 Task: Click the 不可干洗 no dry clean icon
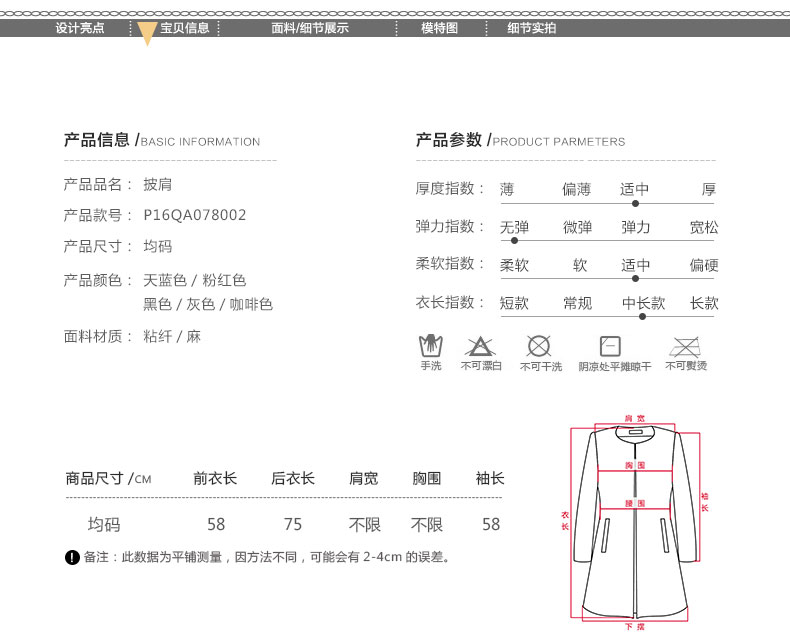(539, 346)
